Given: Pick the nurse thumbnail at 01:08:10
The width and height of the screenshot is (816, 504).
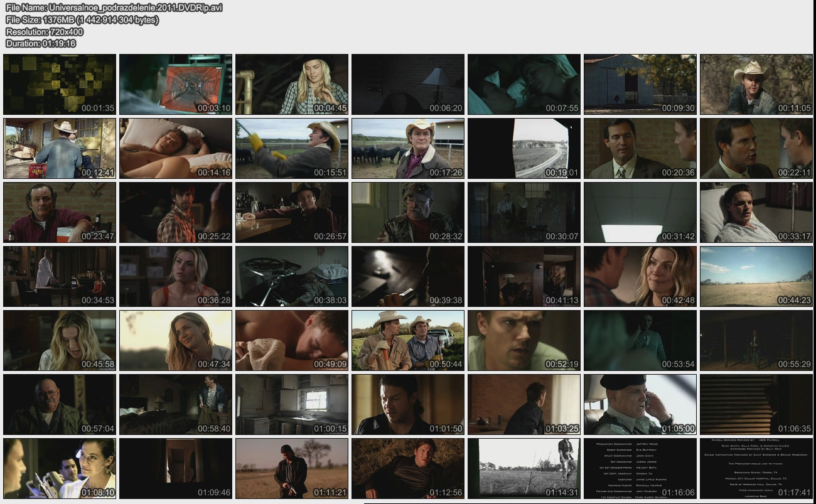Looking at the screenshot, I should (x=60, y=468).
